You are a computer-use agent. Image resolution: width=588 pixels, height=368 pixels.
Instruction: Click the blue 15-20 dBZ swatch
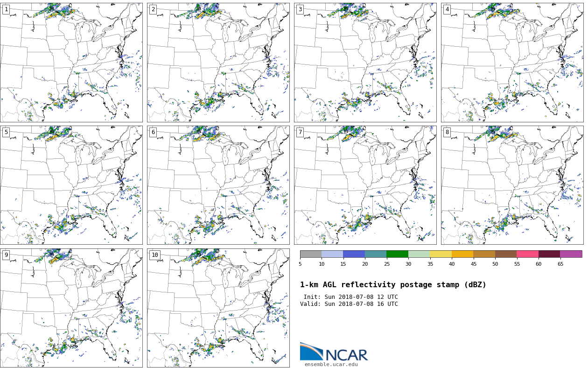coord(354,254)
